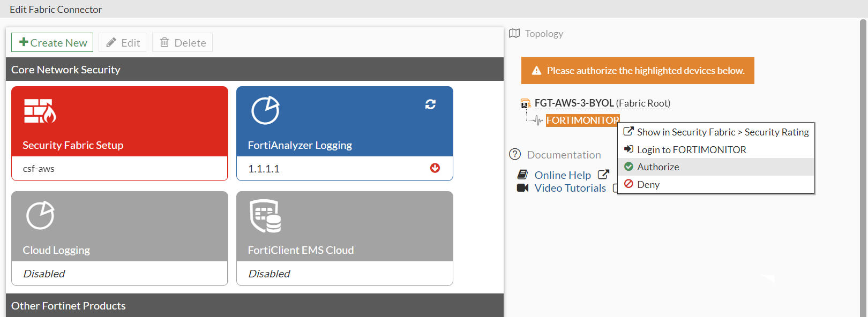Open Show in Security Fabric > Security Rating
This screenshot has width=868, height=317.
(722, 132)
